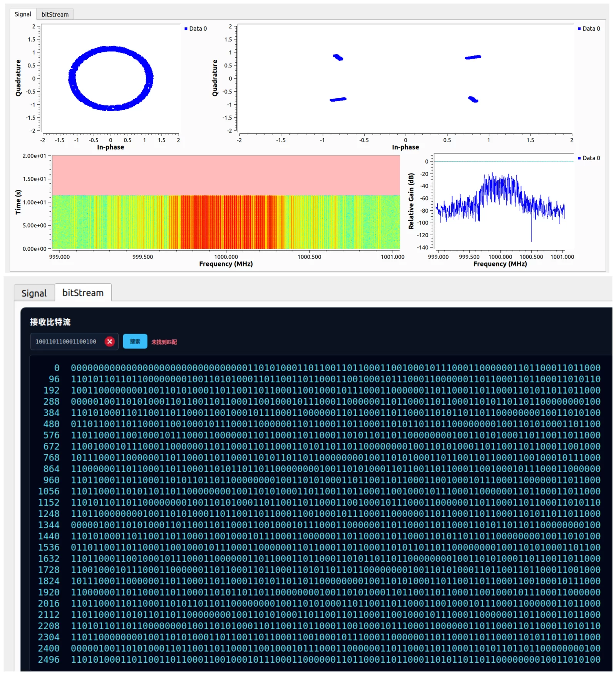Click the ring-shaped constellation plot
Viewport: 616px width, 675px height.
110,78
